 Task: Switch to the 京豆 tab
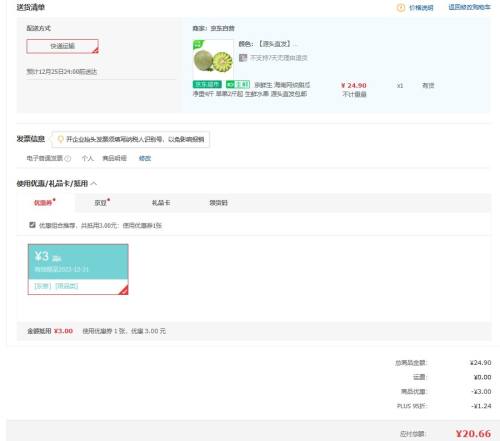point(101,203)
